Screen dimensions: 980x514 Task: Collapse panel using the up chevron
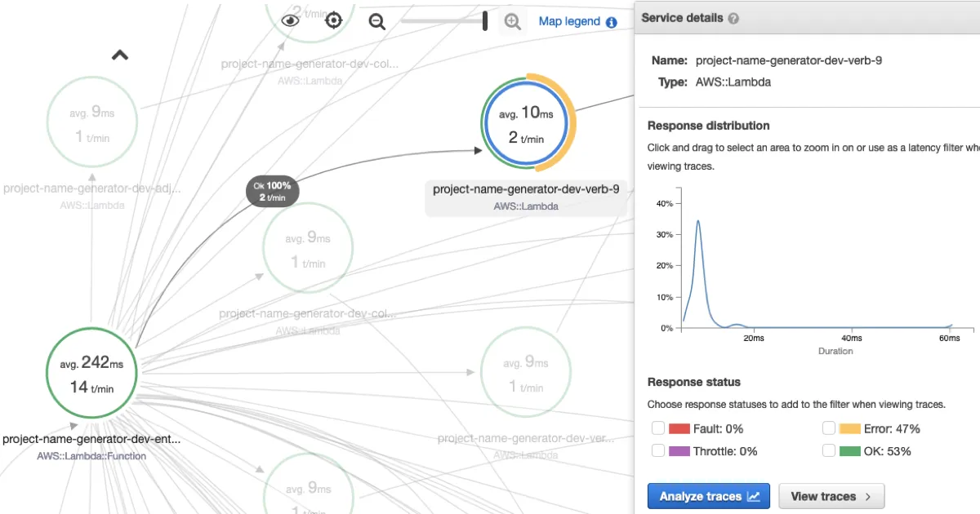pos(120,55)
